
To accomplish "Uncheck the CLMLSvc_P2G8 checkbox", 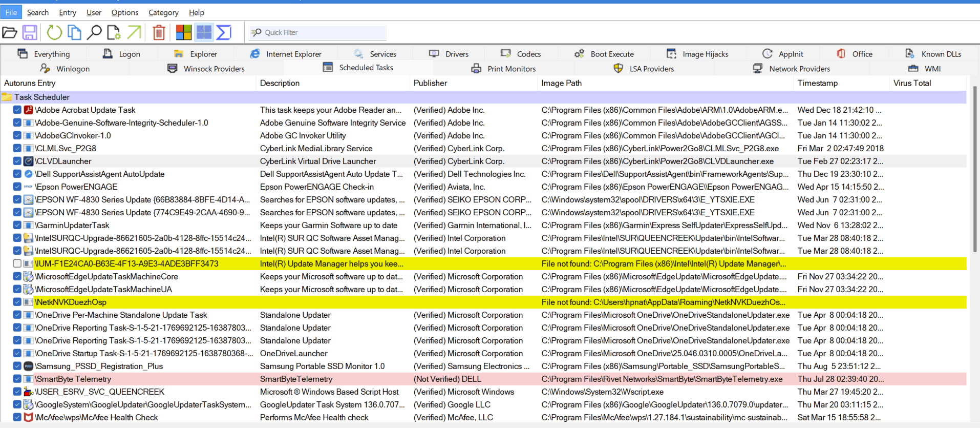I will 17,148.
